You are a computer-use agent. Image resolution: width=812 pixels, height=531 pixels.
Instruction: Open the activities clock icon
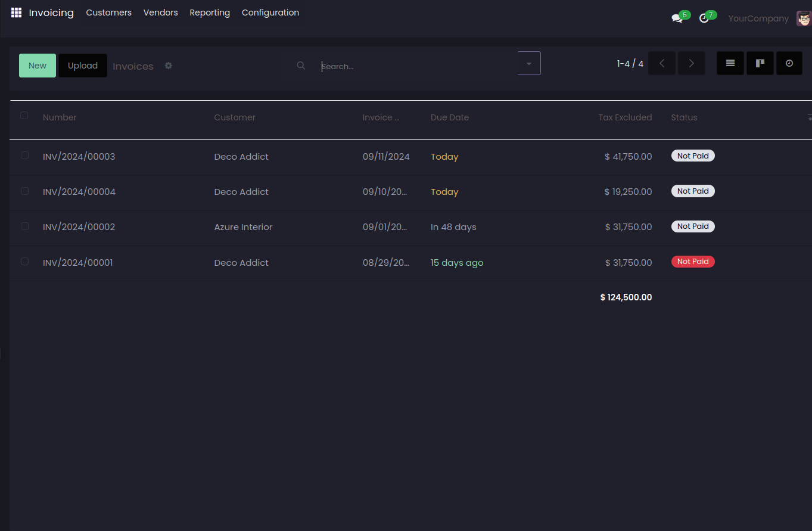pos(704,18)
